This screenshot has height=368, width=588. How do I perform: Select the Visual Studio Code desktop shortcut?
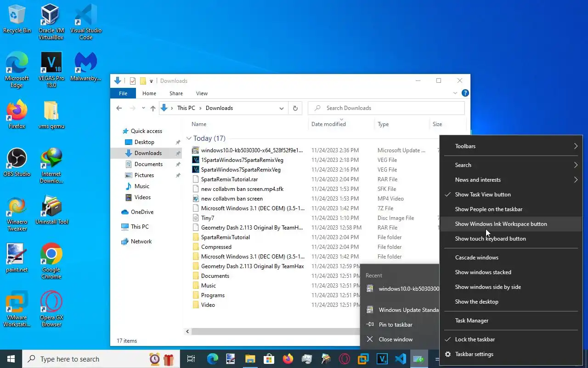85,22
